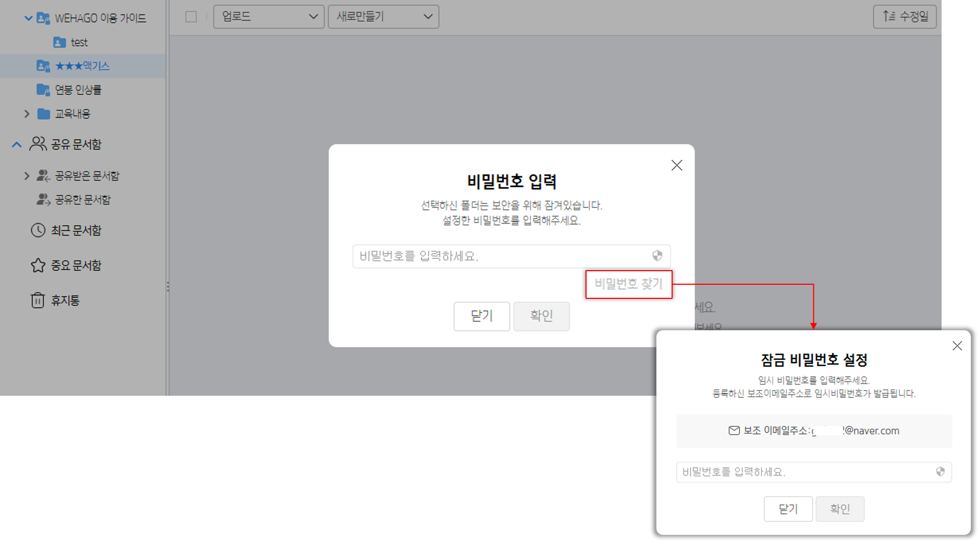Open the 휴지통 trash icon
Viewport: 980px width, 543px height.
pyautogui.click(x=37, y=300)
